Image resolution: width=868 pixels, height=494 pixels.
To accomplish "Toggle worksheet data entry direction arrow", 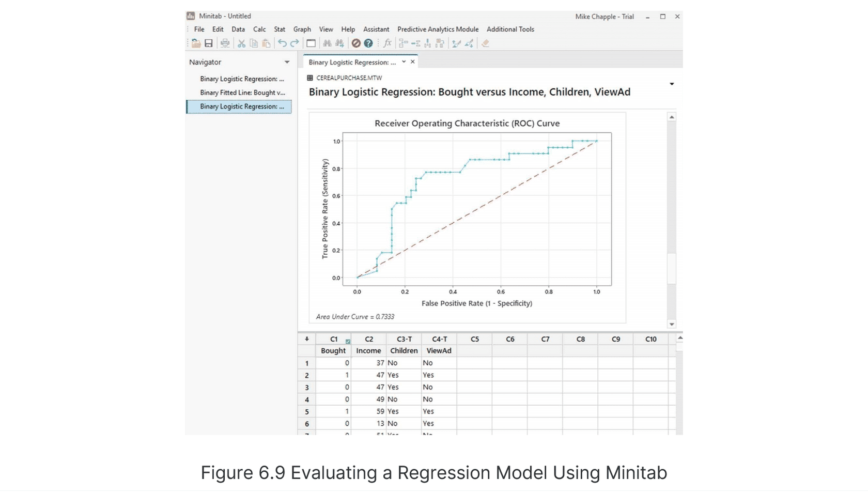I will click(x=307, y=339).
